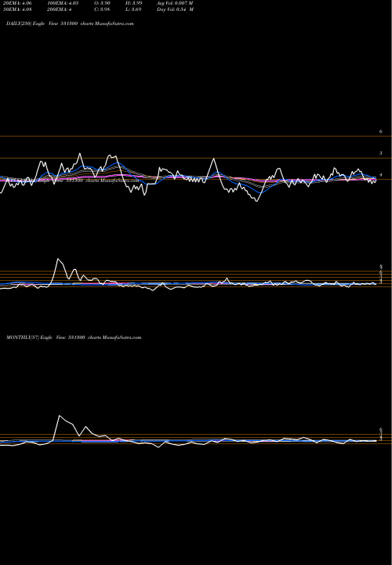Select the low price 'L:' value
The width and height of the screenshot is (392, 565).
(133, 9)
